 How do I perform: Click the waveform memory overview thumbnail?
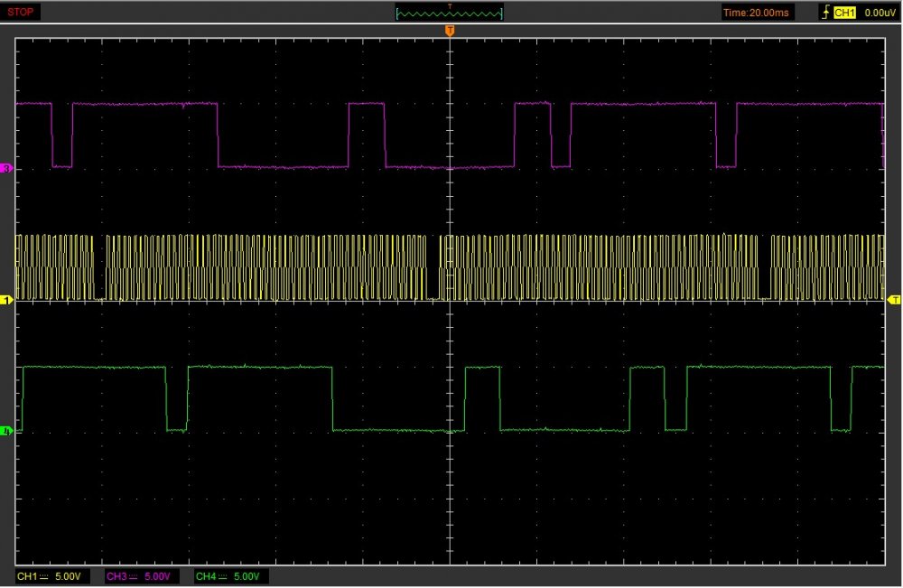[449, 13]
